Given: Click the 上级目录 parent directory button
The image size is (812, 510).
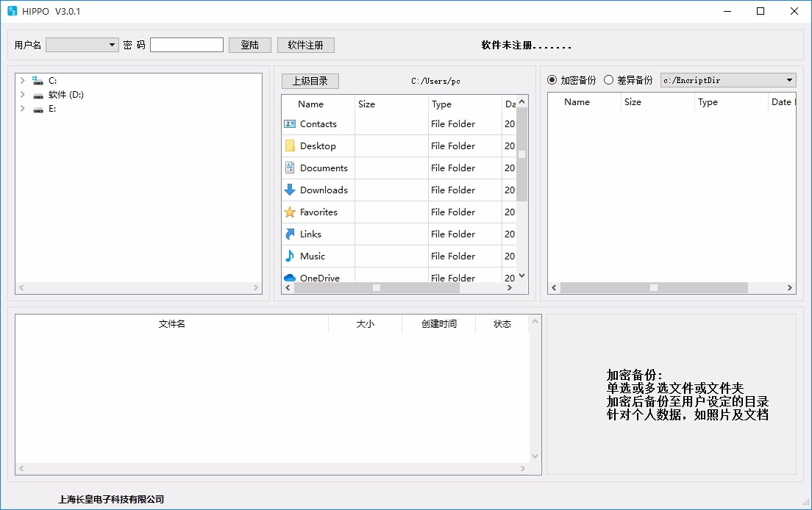Looking at the screenshot, I should click(310, 82).
